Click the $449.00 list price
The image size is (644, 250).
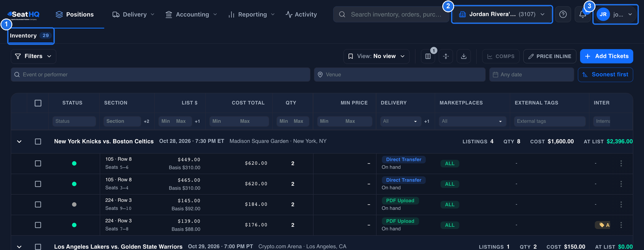189,160
